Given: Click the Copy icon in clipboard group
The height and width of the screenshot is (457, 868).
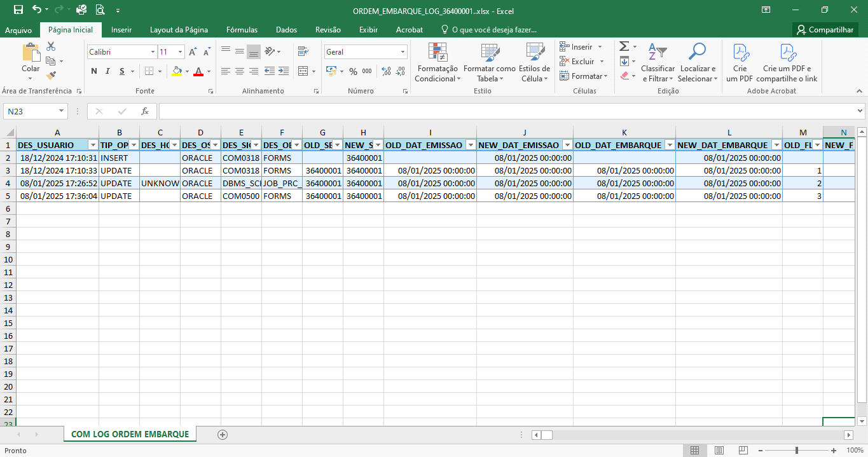Looking at the screenshot, I should click(51, 61).
